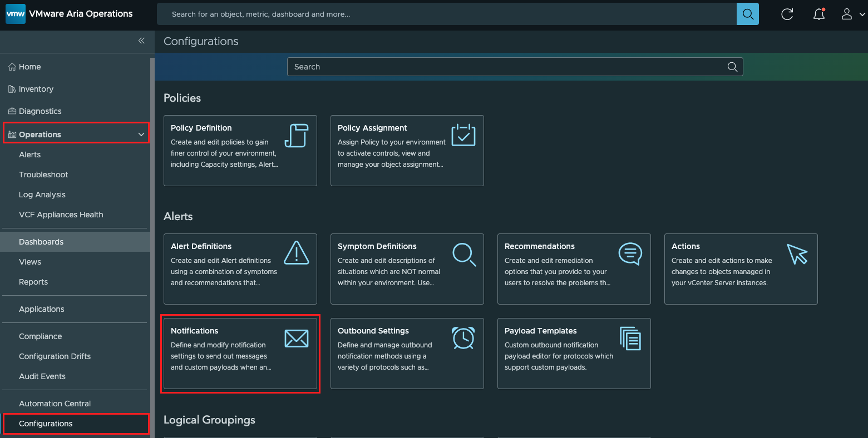
Task: Collapse the Operations menu chevron
Action: [x=141, y=135]
